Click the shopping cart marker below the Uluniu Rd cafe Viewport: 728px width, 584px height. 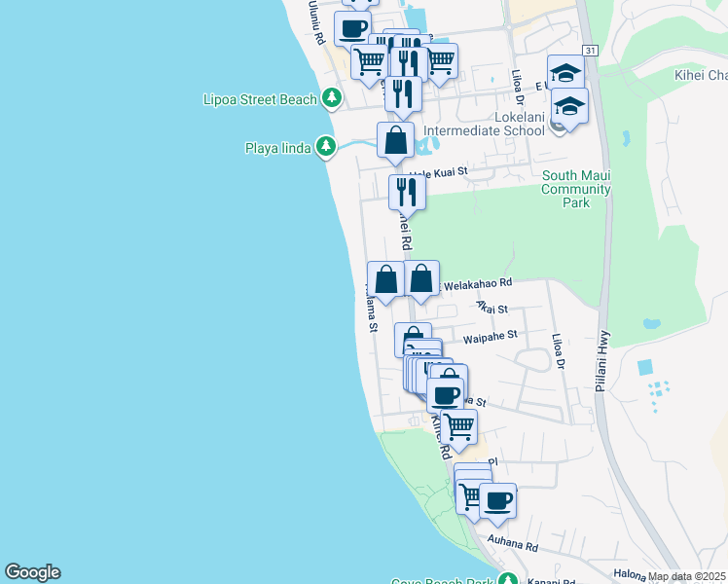coord(369,65)
